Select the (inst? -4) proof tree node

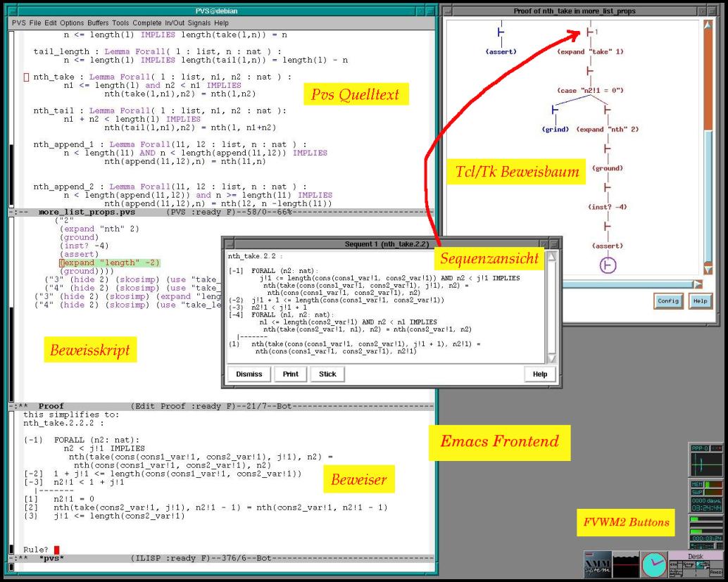pyautogui.click(x=605, y=208)
